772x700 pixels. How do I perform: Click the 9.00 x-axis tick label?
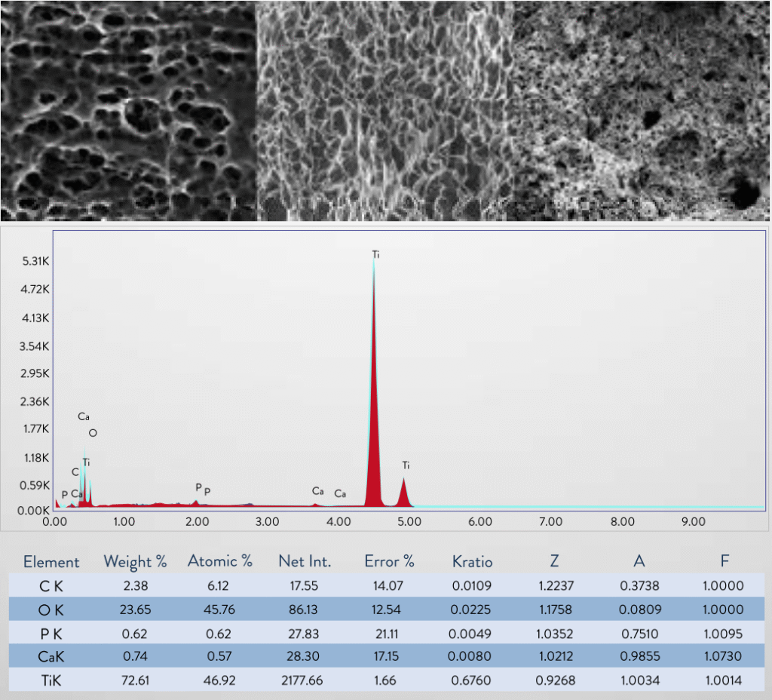click(693, 521)
